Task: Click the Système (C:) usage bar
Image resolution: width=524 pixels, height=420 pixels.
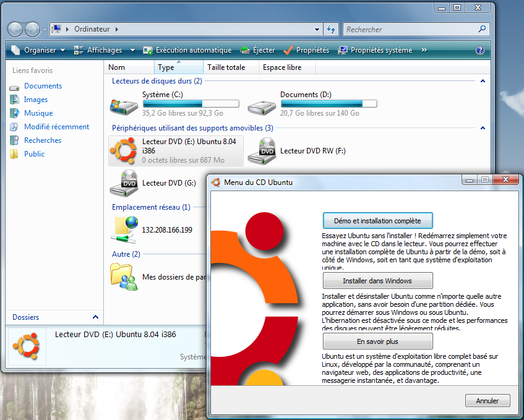Action: coord(191,103)
